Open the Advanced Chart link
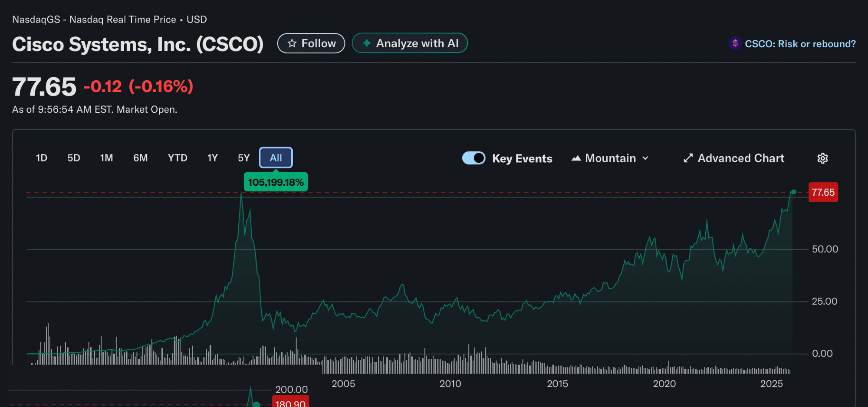The image size is (868, 407). [x=740, y=158]
